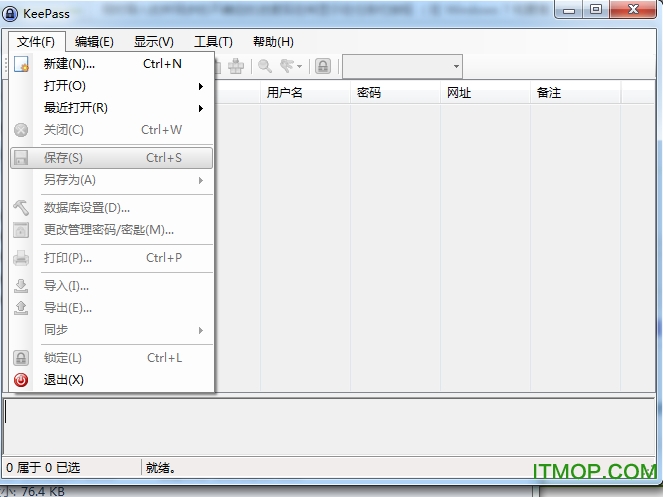Click the magnifier search toolbar icon
Screen dimensions: 663x497
(265, 66)
